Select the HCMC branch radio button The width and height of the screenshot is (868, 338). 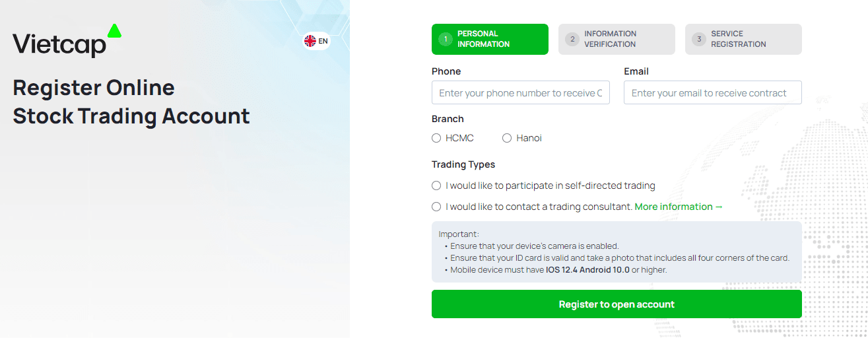tap(436, 138)
